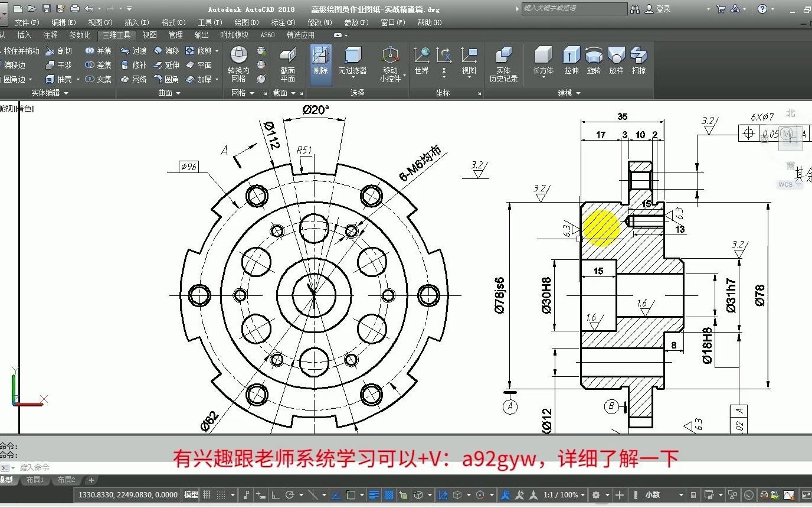Screen dimensions: 812x508
Task: Open the 修改(M) menu
Action: 319,22
